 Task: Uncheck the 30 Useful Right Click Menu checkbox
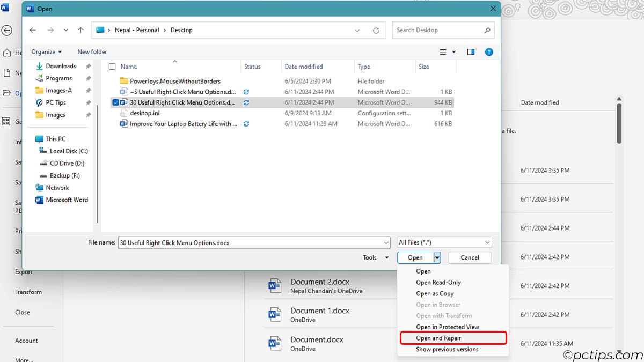115,102
